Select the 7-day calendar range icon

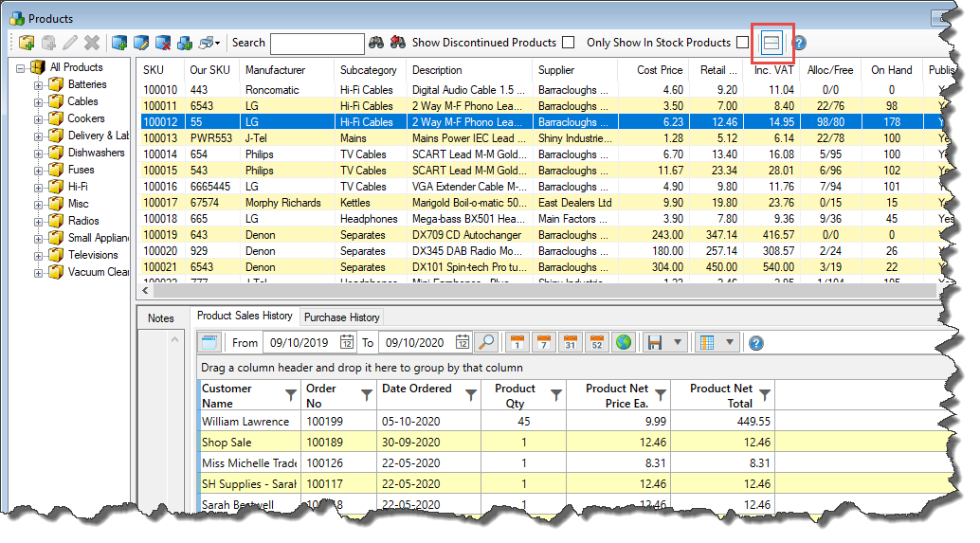click(543, 342)
